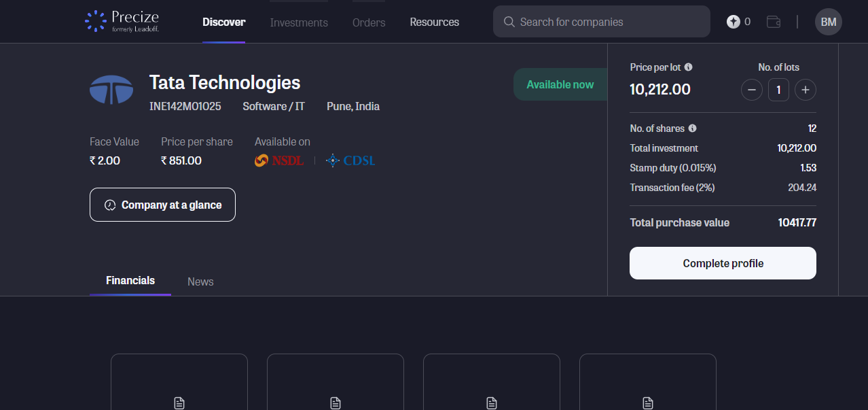This screenshot has width=868, height=410.
Task: Select the News tab
Action: coord(200,281)
